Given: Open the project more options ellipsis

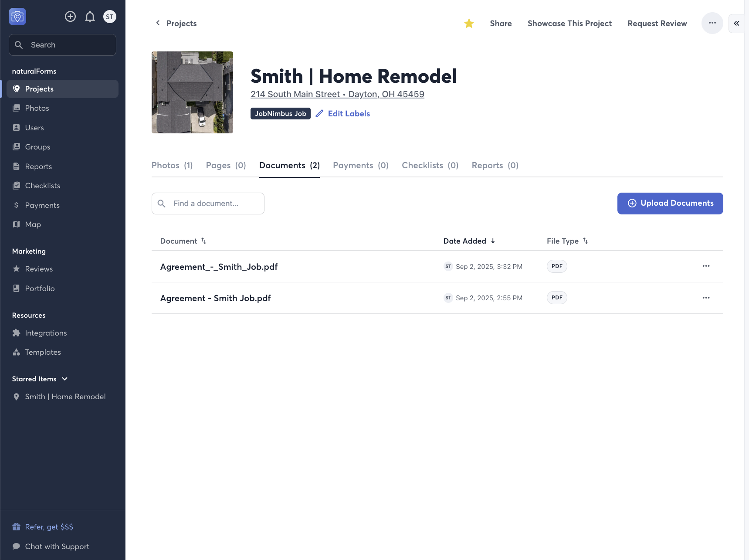Looking at the screenshot, I should tap(712, 23).
